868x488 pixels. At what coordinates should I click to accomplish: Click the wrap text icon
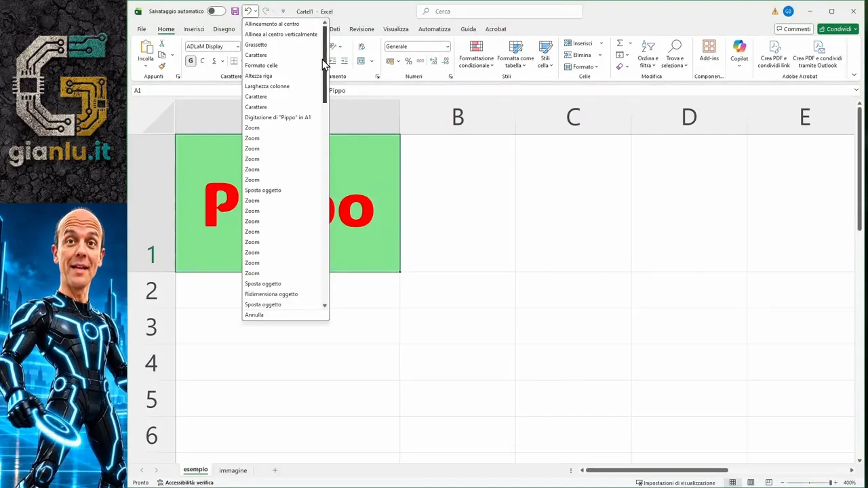pyautogui.click(x=361, y=47)
